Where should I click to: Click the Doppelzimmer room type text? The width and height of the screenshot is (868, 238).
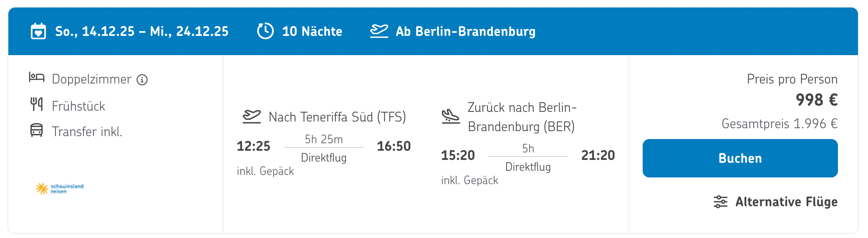coord(91,79)
